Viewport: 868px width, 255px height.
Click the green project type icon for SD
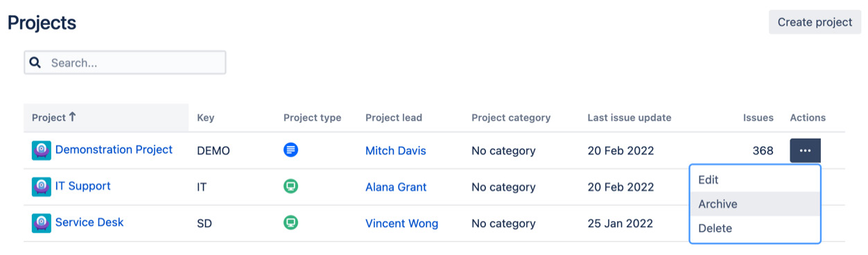point(291,223)
